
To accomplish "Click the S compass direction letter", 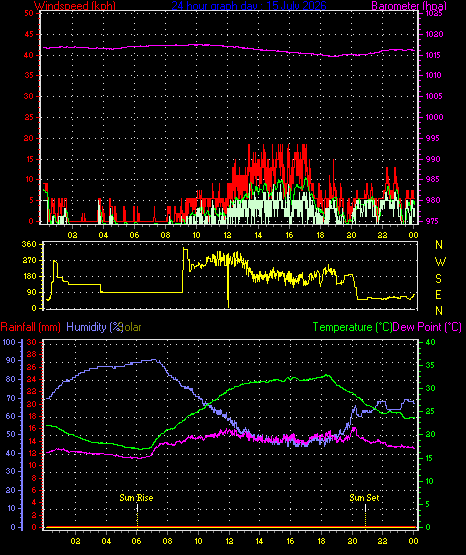I will click(438, 279).
